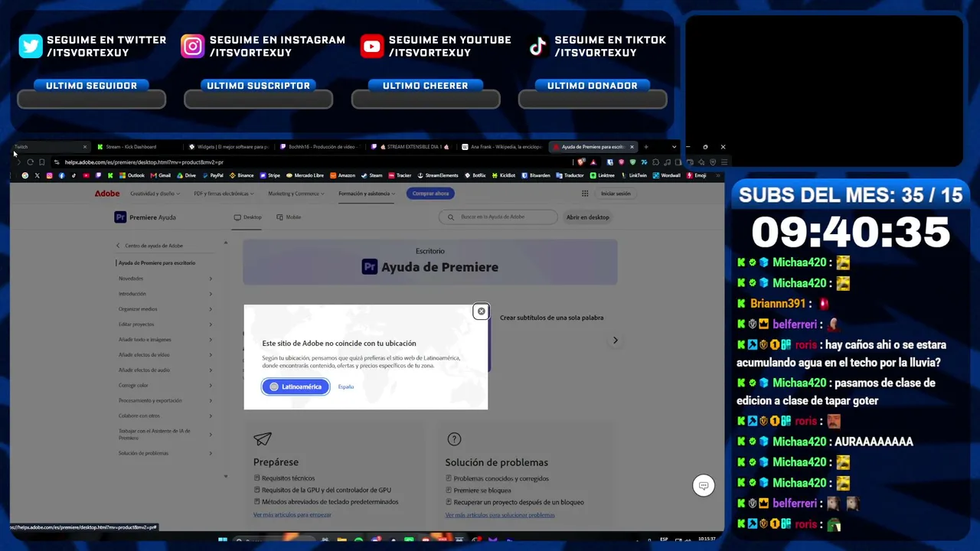
Task: Expand the Organizar medios sidebar section
Action: (x=165, y=309)
